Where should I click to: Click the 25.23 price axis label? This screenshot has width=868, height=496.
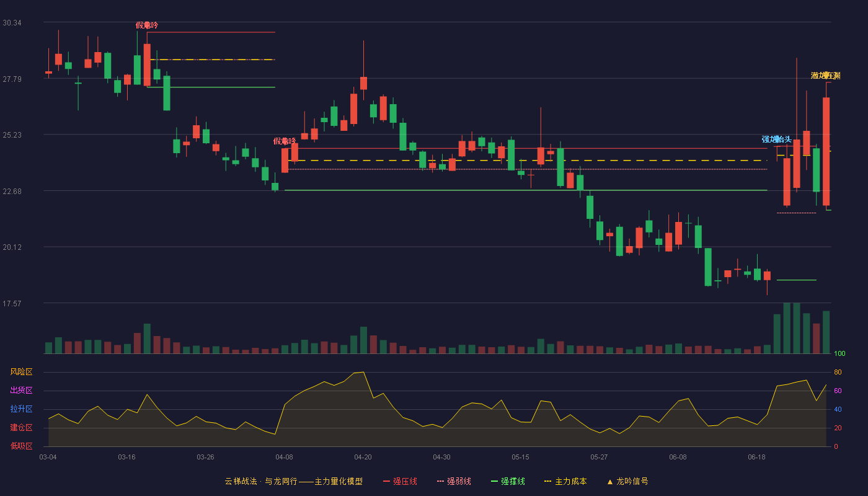tap(12, 135)
